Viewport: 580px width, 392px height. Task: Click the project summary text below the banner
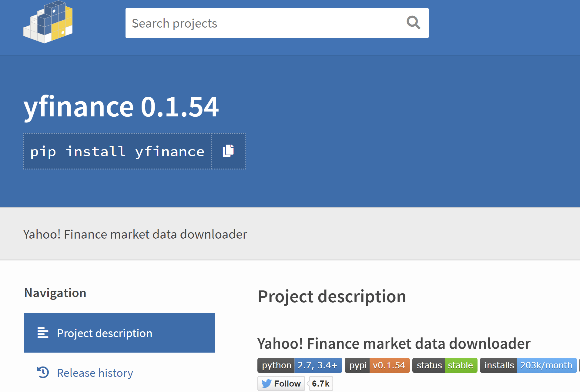[135, 234]
